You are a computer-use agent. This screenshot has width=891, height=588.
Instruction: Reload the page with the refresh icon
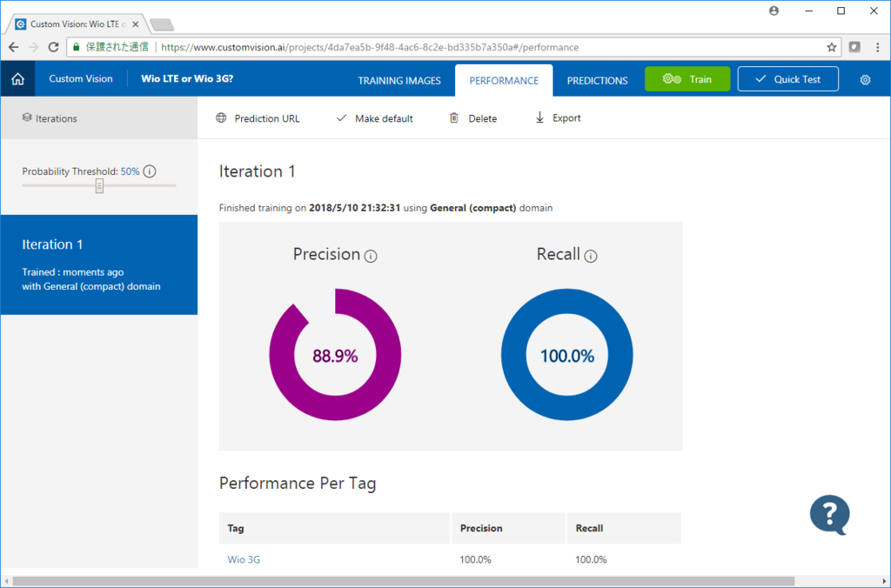53,47
